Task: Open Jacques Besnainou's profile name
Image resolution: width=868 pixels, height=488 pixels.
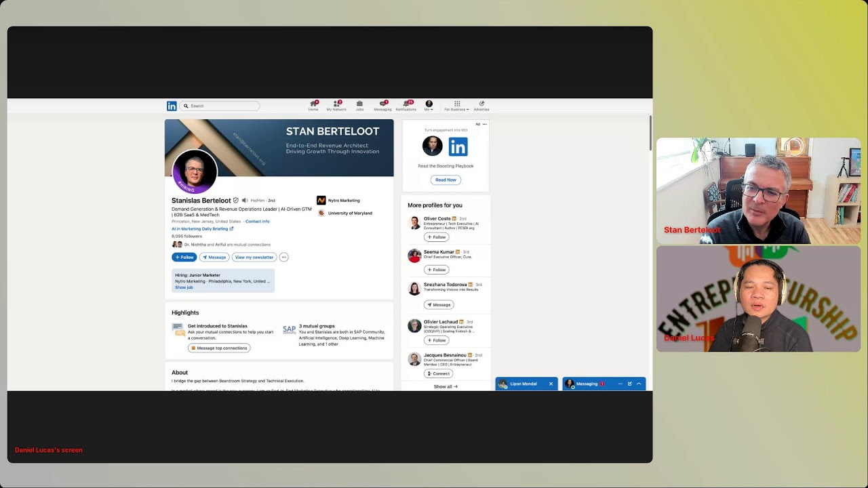Action: pyautogui.click(x=445, y=355)
